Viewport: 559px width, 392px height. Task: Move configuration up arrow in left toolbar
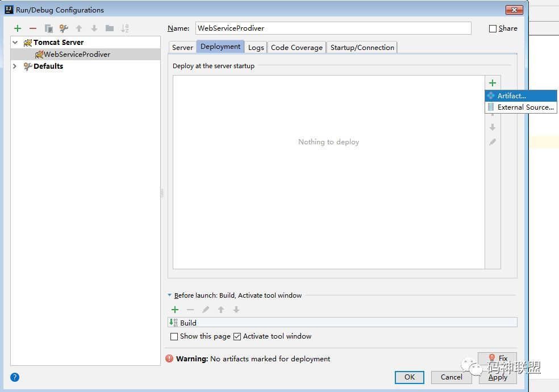click(x=79, y=28)
